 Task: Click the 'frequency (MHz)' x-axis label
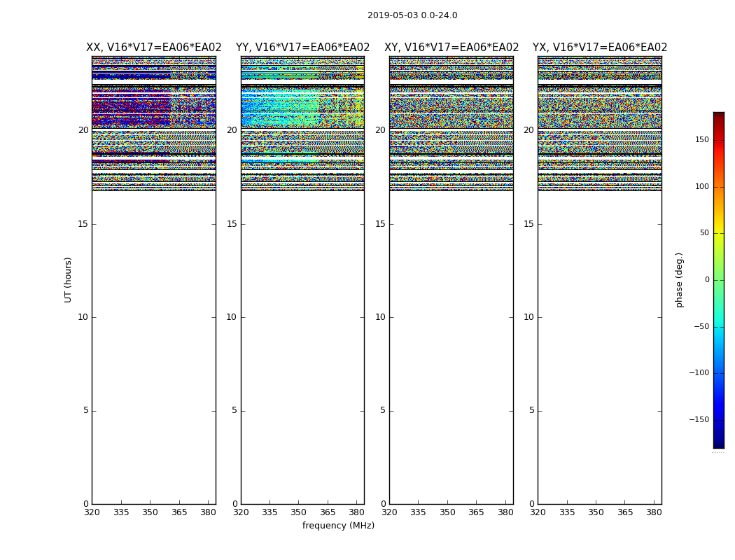(338, 526)
